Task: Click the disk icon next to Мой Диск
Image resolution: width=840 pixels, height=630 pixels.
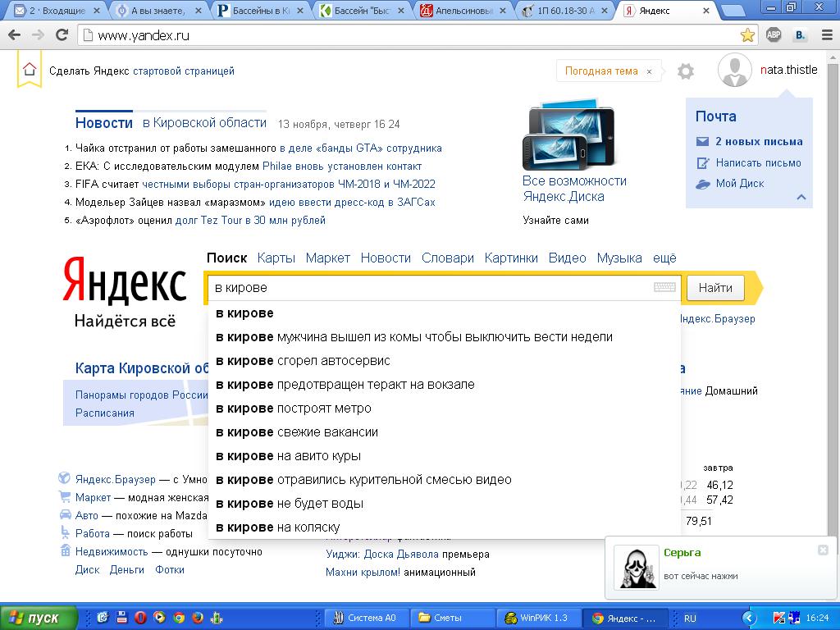Action: 702,184
